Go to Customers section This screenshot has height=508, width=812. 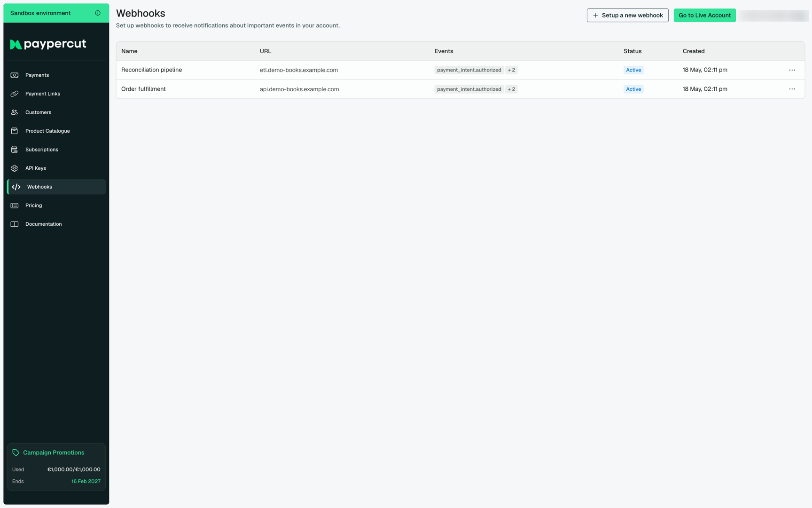[x=56, y=112]
